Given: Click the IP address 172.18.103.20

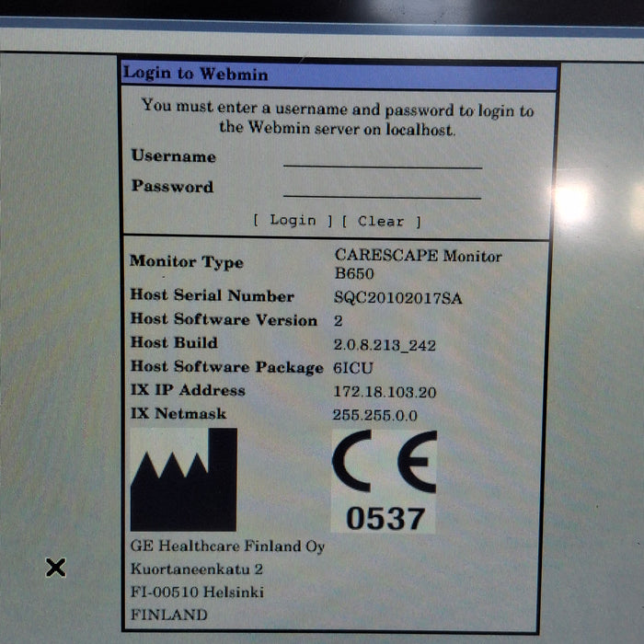Looking at the screenshot, I should (x=385, y=392).
